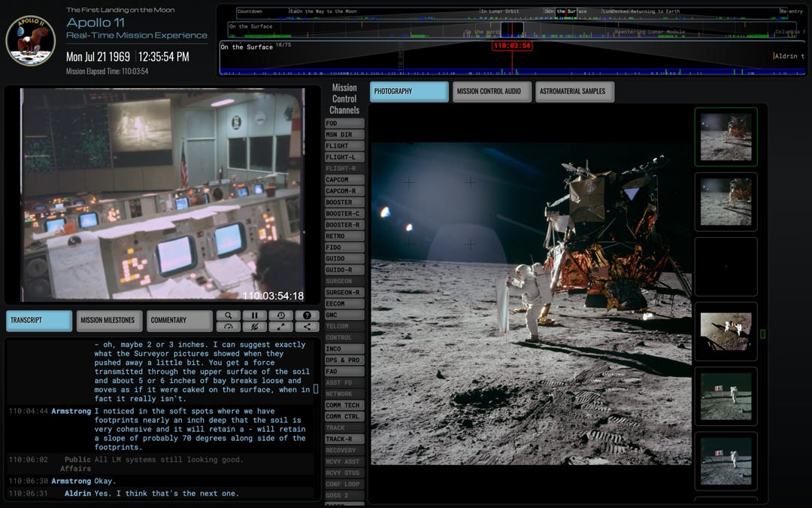
Task: Select the INCO channel
Action: coord(344,349)
